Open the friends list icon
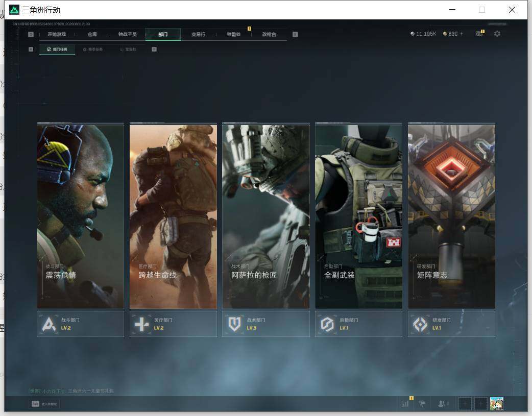Screen dimensions: 532x416 pyautogui.click(x=442, y=404)
